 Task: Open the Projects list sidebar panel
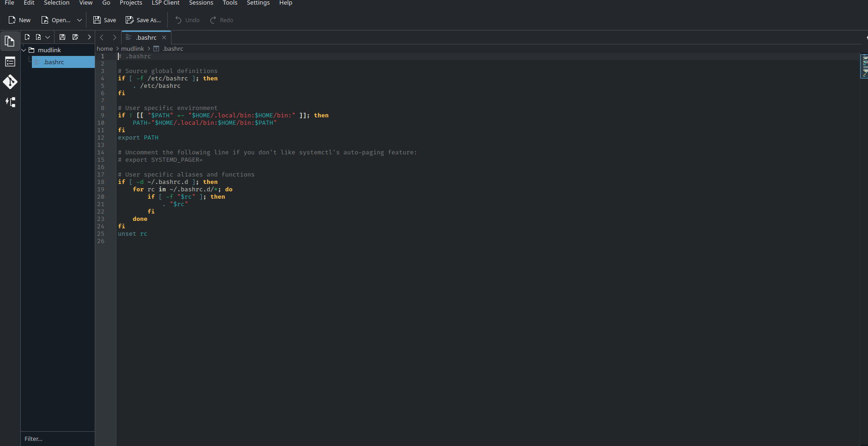pos(10,61)
